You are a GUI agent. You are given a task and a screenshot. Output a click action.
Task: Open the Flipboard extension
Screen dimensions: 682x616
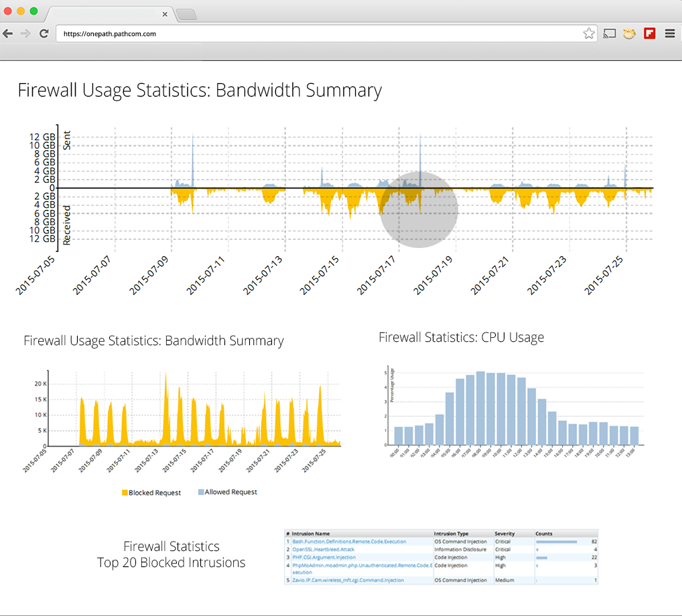[650, 34]
